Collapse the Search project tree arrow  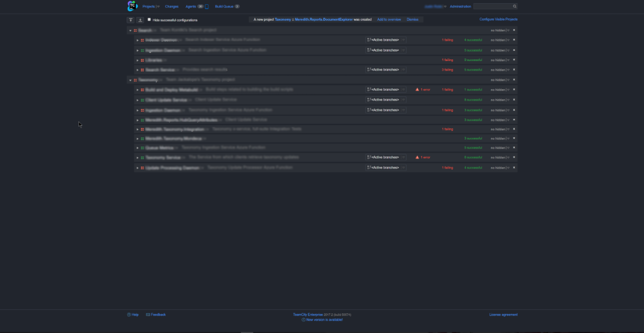click(x=130, y=30)
